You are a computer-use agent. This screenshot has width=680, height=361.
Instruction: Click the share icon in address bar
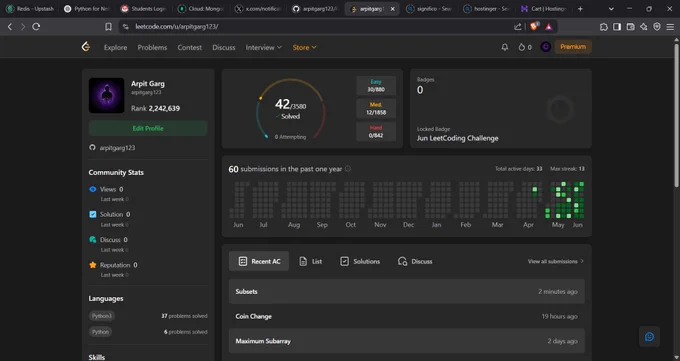[517, 26]
